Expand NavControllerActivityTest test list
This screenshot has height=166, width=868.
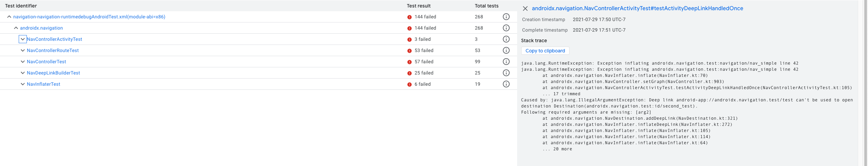(22, 39)
